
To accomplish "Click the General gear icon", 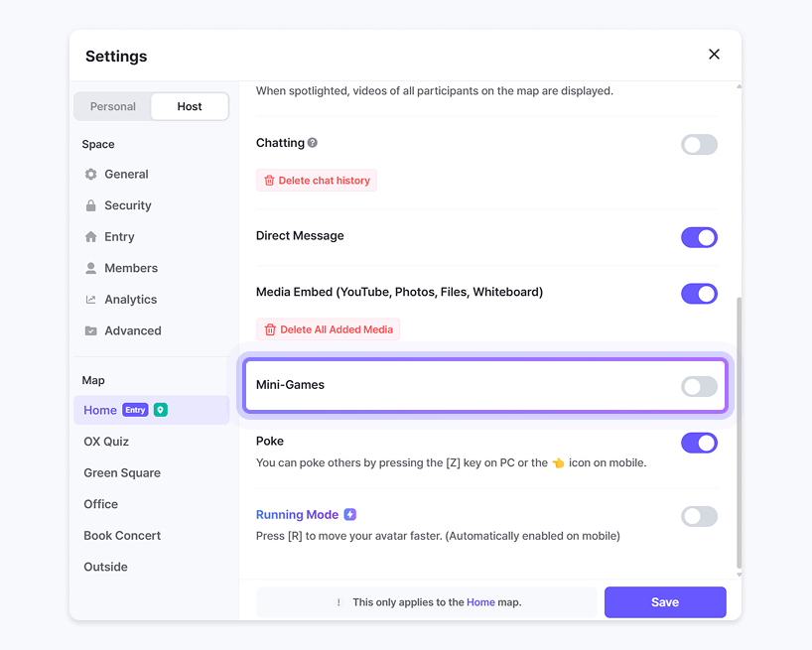I will tap(91, 175).
